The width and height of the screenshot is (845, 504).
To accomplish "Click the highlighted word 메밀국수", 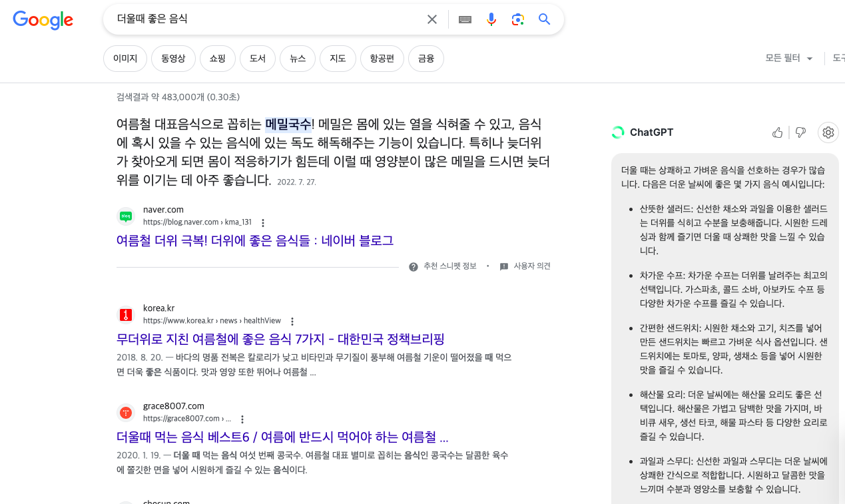I will coord(288,124).
